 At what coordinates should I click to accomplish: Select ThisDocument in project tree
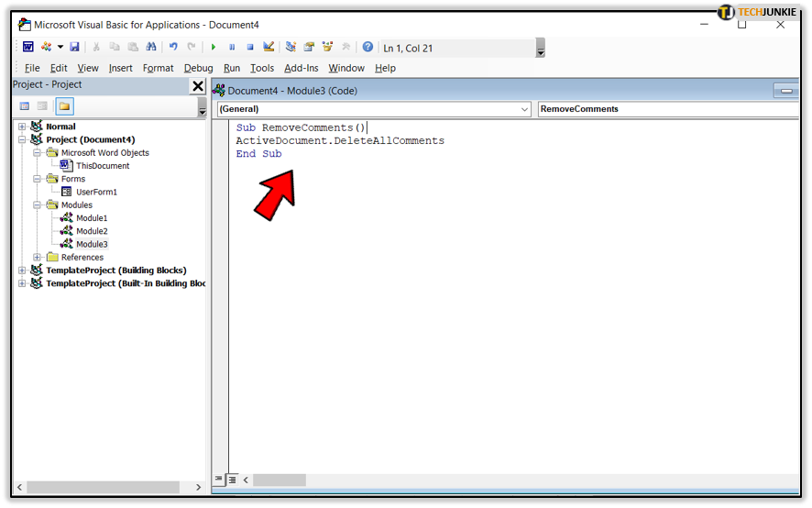tap(103, 166)
